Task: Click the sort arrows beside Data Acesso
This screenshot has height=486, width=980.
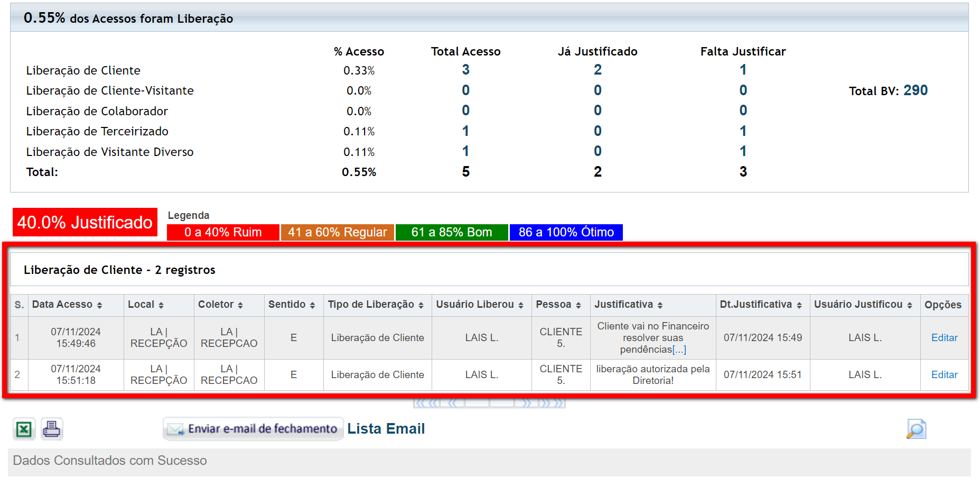Action: [x=99, y=305]
